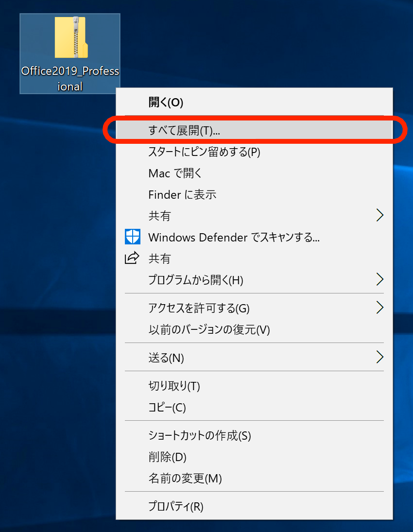The width and height of the screenshot is (413, 532).
Task: Click the Windows Defender shield icon
Action: [132, 237]
